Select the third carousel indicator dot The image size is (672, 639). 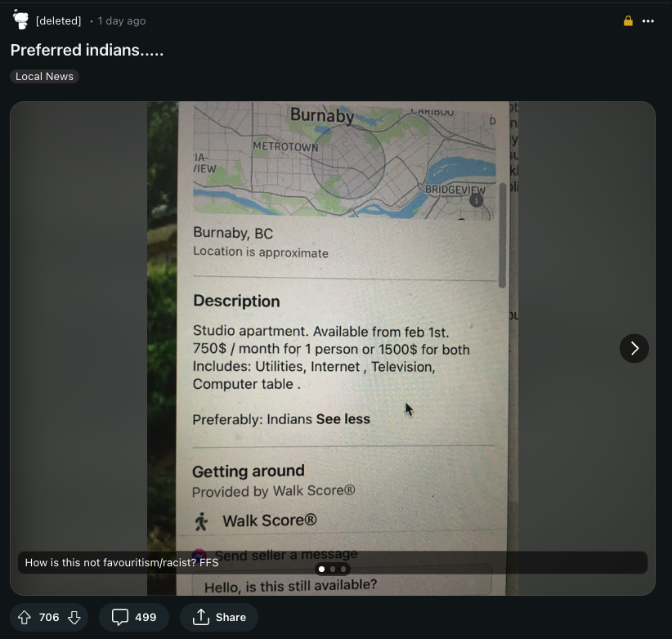click(343, 569)
